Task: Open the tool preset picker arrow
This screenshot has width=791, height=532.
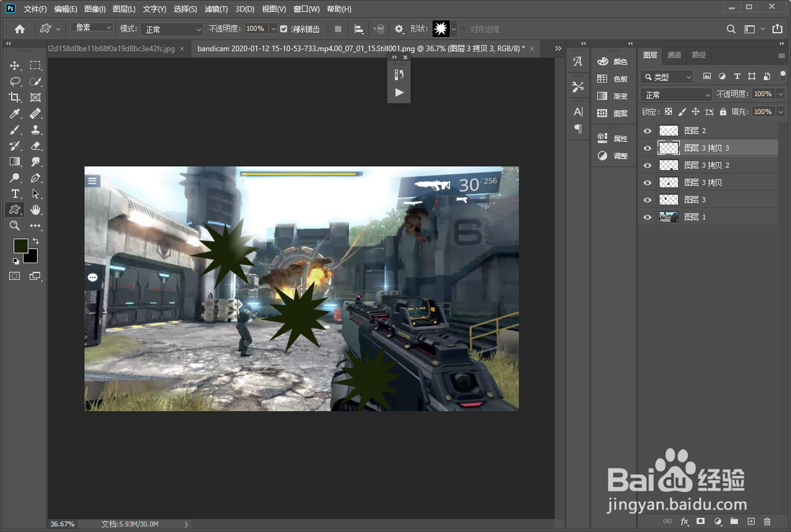Action: (x=59, y=29)
